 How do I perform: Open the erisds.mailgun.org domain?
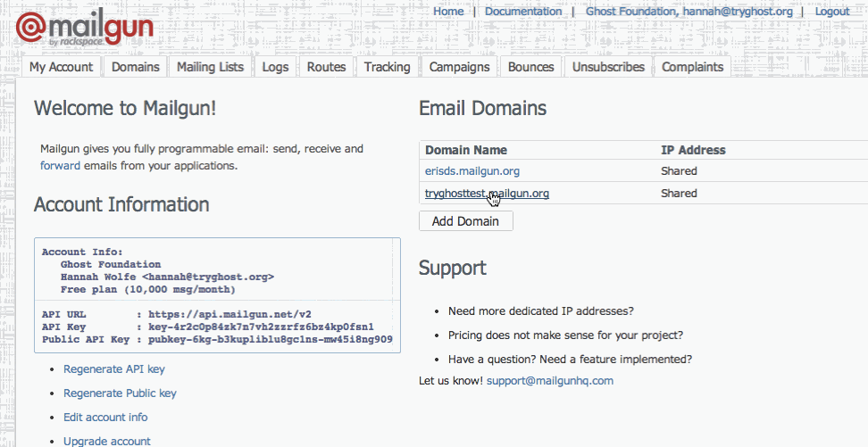(x=472, y=171)
